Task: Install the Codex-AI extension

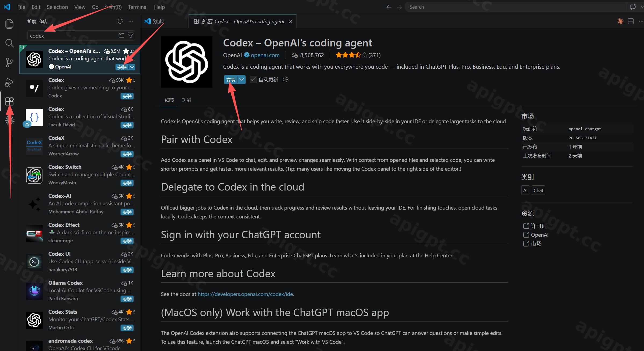Action: (127, 212)
